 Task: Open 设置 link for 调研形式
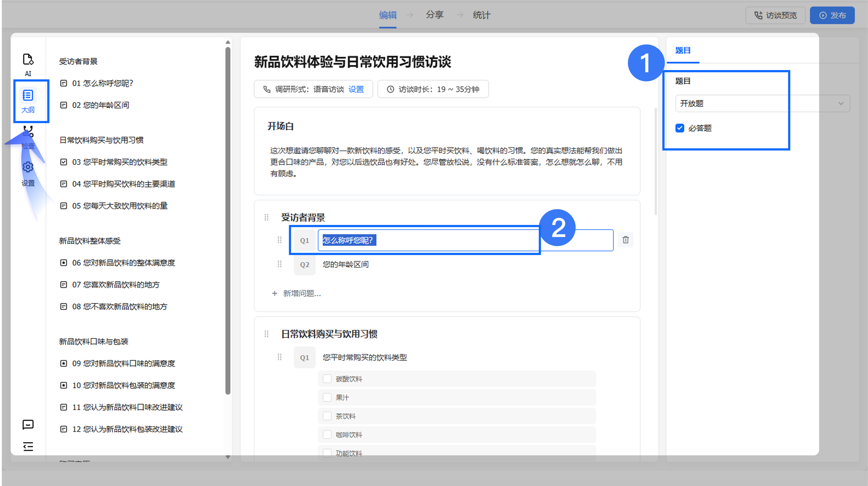pos(356,89)
